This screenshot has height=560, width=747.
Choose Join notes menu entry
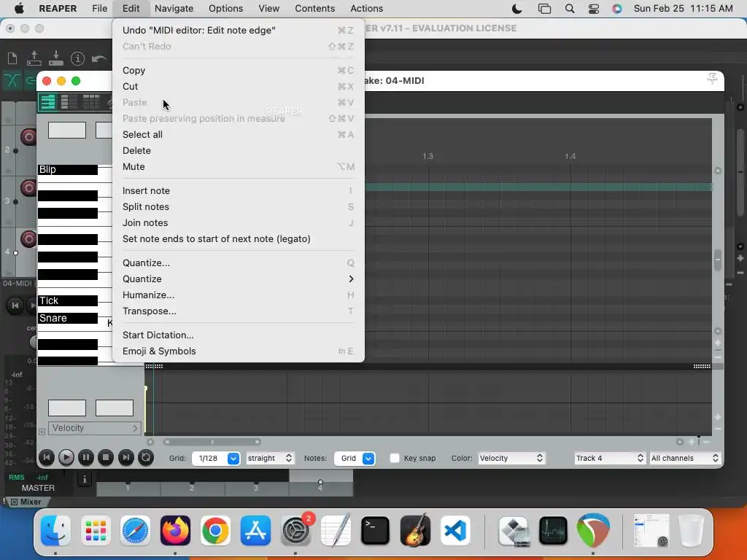click(x=239, y=223)
